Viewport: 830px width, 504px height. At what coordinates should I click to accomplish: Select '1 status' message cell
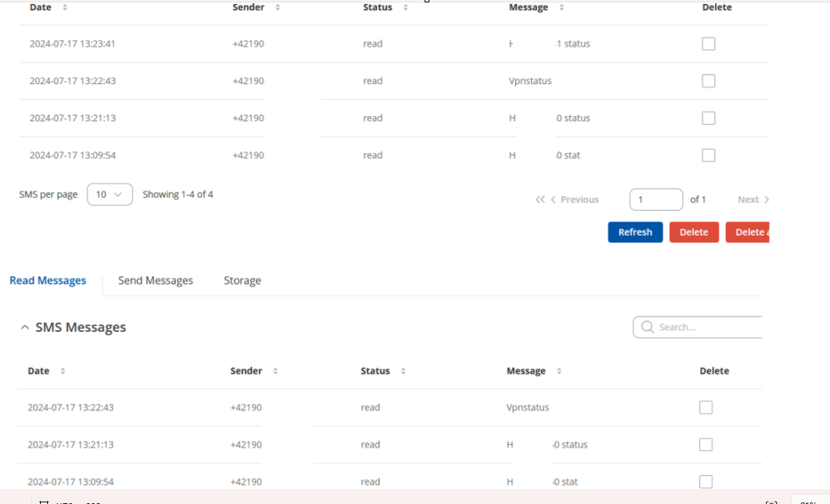tap(574, 44)
